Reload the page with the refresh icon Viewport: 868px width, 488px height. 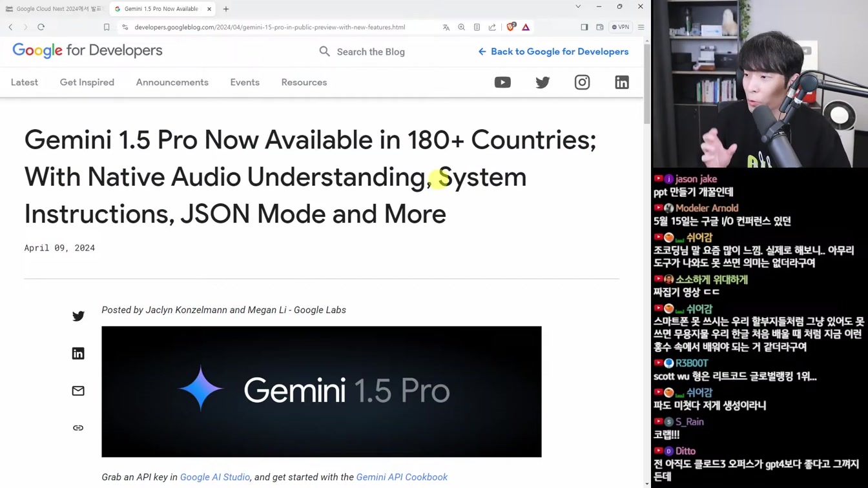coord(41,27)
